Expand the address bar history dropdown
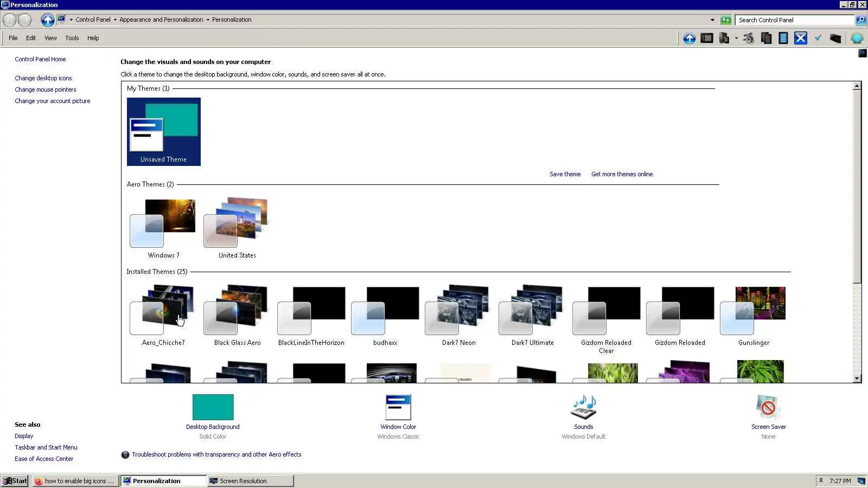The width and height of the screenshot is (868, 488). coord(712,20)
